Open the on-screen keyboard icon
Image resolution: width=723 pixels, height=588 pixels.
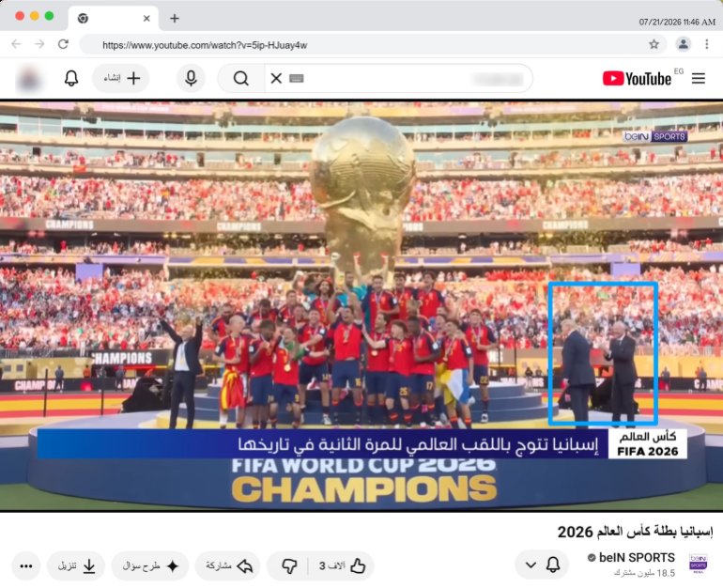click(296, 78)
